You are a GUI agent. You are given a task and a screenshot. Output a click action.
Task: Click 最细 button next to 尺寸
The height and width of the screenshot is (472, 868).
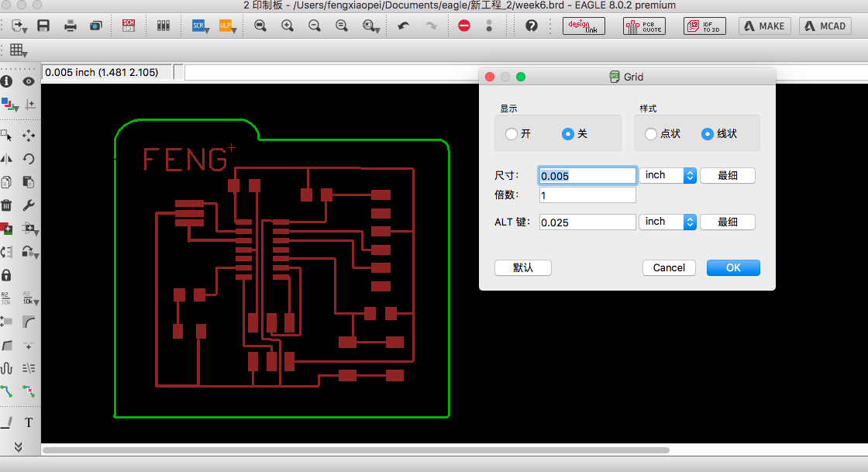(x=728, y=175)
